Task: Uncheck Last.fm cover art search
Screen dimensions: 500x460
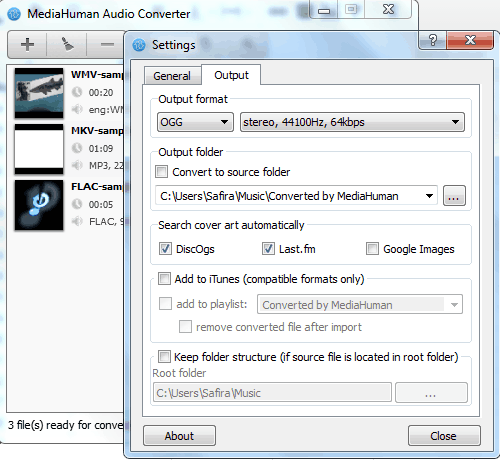Action: coord(268,249)
